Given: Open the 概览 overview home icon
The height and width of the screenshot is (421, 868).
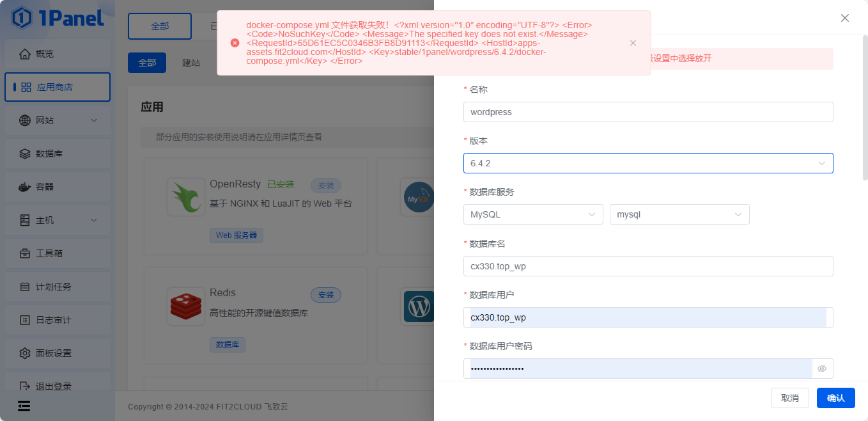Looking at the screenshot, I should coord(25,54).
